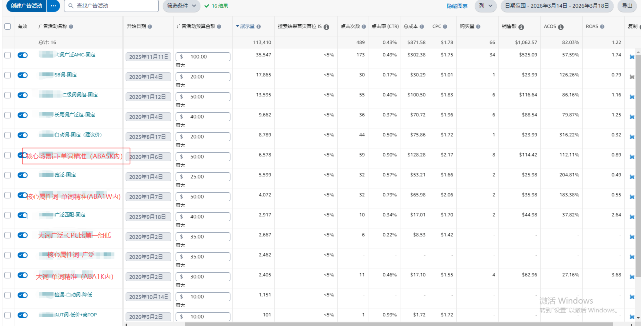Expand the 列 columns dropdown
The image size is (644, 326).
click(x=485, y=6)
